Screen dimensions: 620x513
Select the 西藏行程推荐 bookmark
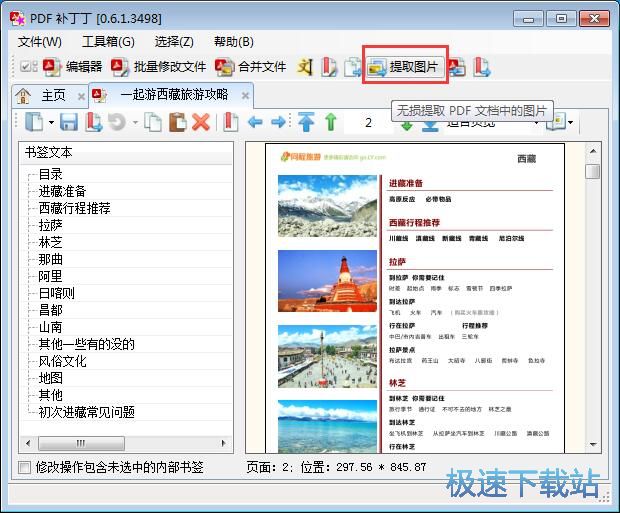tap(74, 208)
